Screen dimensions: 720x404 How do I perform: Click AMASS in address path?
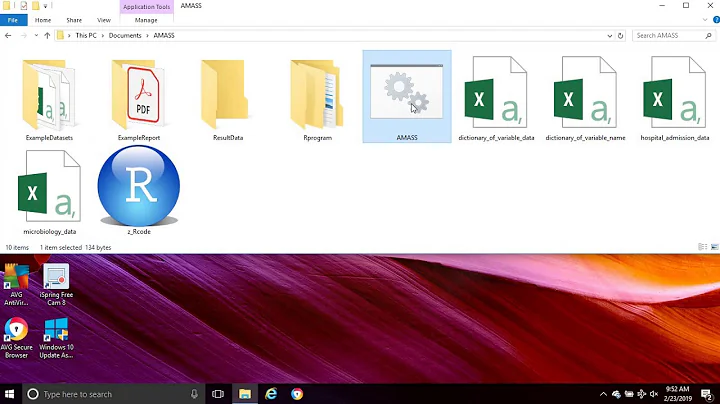[164, 35]
